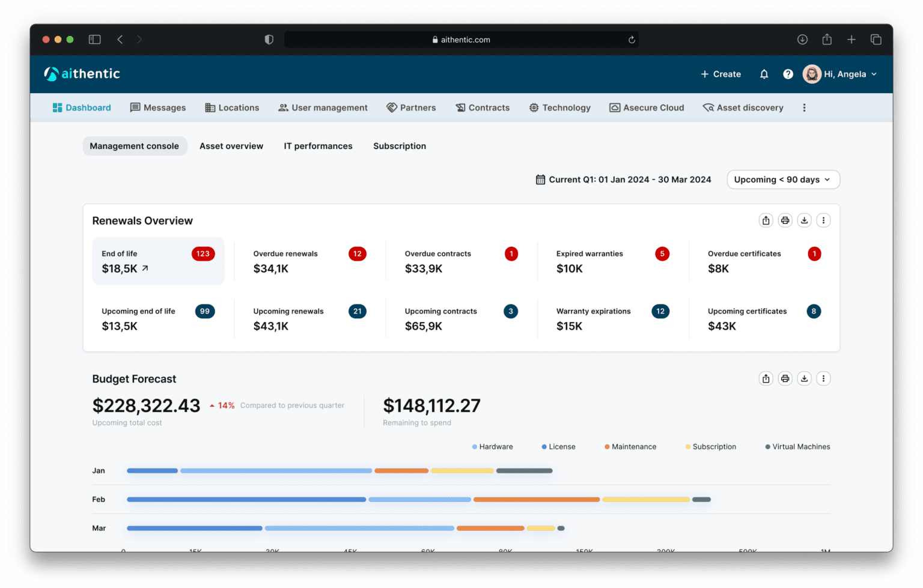Click the Overdue renewals 12 badge

(357, 253)
